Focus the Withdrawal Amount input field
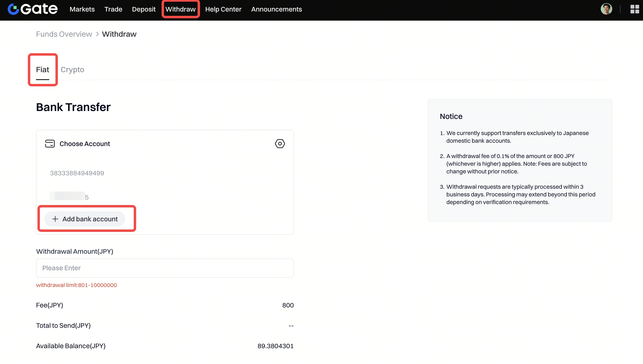This screenshot has height=364, width=643. (165, 268)
